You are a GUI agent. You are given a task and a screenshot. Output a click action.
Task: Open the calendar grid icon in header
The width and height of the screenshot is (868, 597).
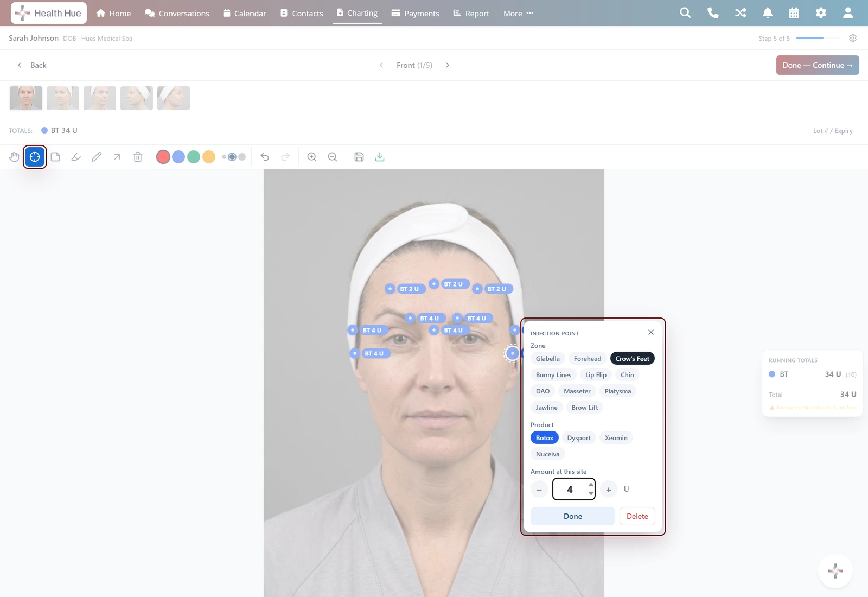[x=794, y=13]
